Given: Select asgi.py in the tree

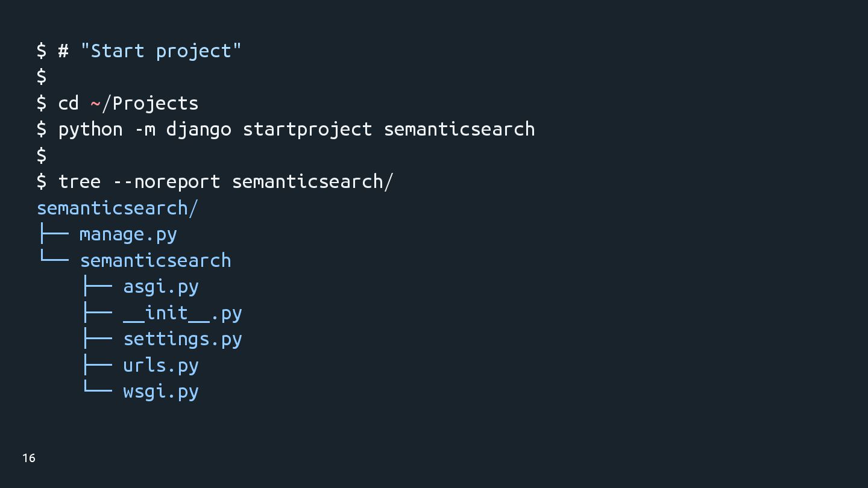Looking at the screenshot, I should click(x=161, y=287).
